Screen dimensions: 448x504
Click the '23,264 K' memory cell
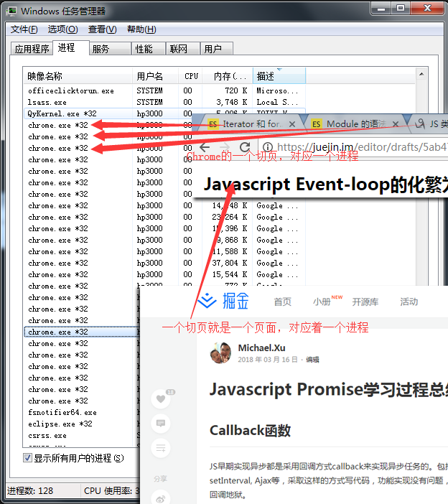(x=230, y=218)
